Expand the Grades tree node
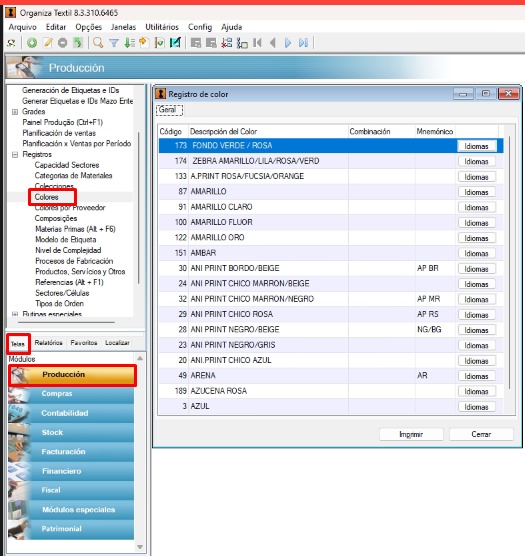 [x=15, y=112]
